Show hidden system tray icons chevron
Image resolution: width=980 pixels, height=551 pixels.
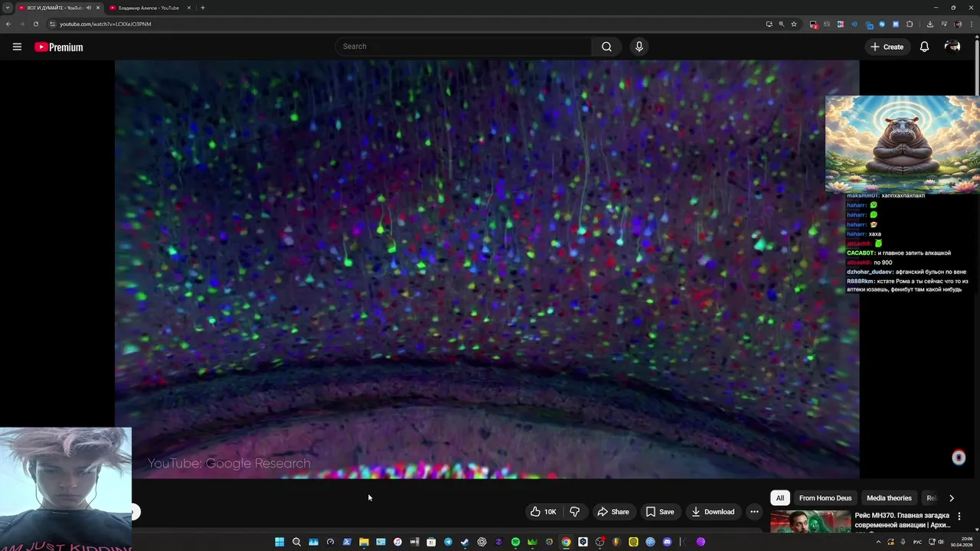[x=878, y=542]
